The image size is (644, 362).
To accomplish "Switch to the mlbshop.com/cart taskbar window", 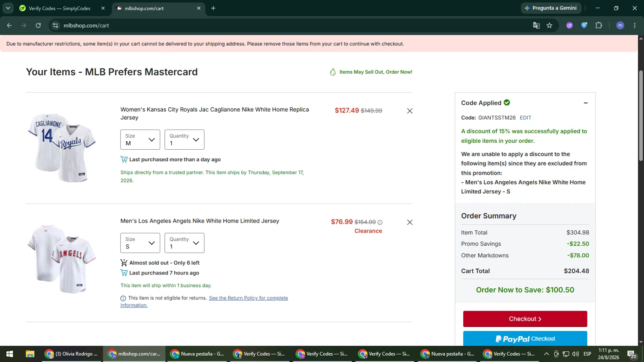I will pos(135,354).
